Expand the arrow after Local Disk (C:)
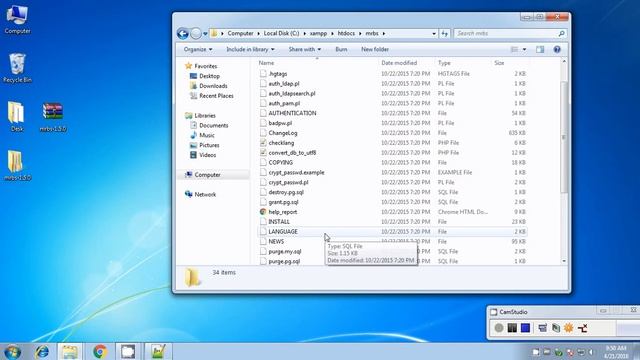 coord(304,33)
